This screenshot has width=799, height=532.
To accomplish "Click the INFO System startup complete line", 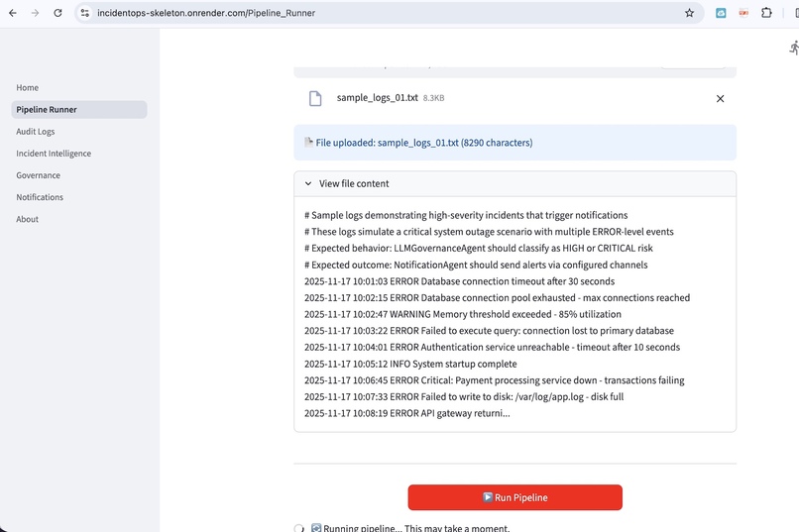I will pyautogui.click(x=410, y=364).
